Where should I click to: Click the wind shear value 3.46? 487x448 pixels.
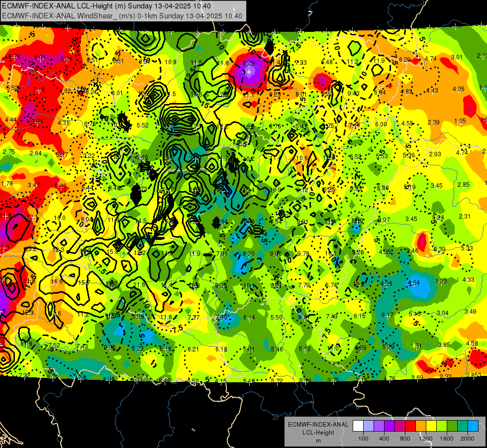point(412,250)
